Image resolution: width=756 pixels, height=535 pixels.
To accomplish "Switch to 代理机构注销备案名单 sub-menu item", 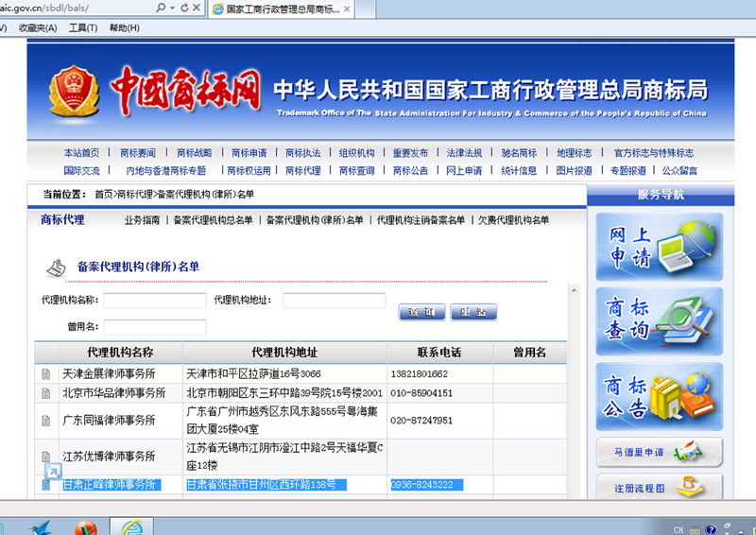I will 421,220.
